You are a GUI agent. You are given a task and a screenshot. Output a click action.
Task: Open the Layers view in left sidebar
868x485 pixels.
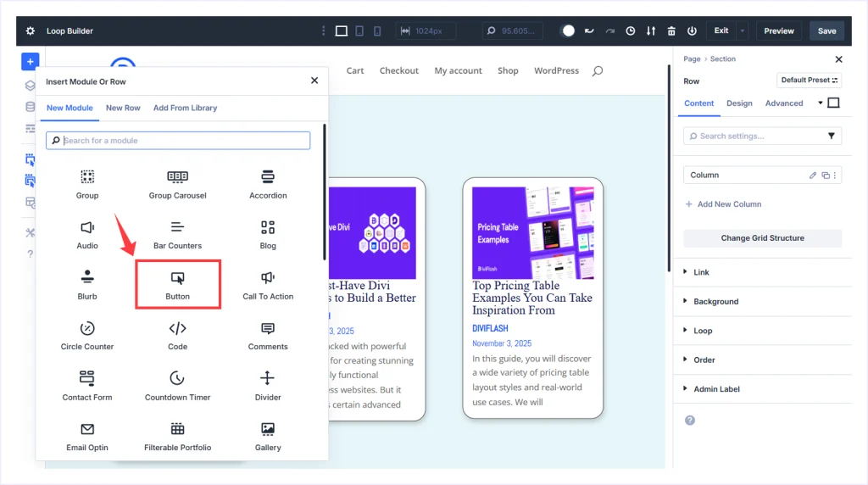pos(31,85)
